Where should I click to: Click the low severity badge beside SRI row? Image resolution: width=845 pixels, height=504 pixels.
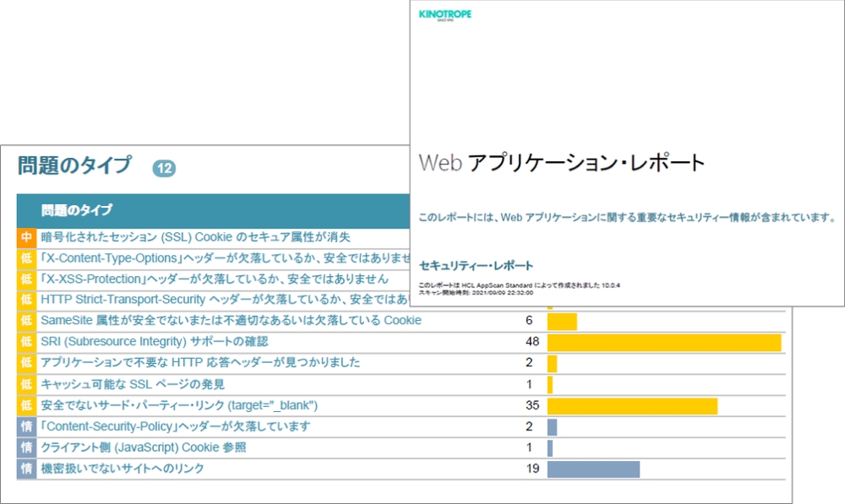tap(26, 342)
